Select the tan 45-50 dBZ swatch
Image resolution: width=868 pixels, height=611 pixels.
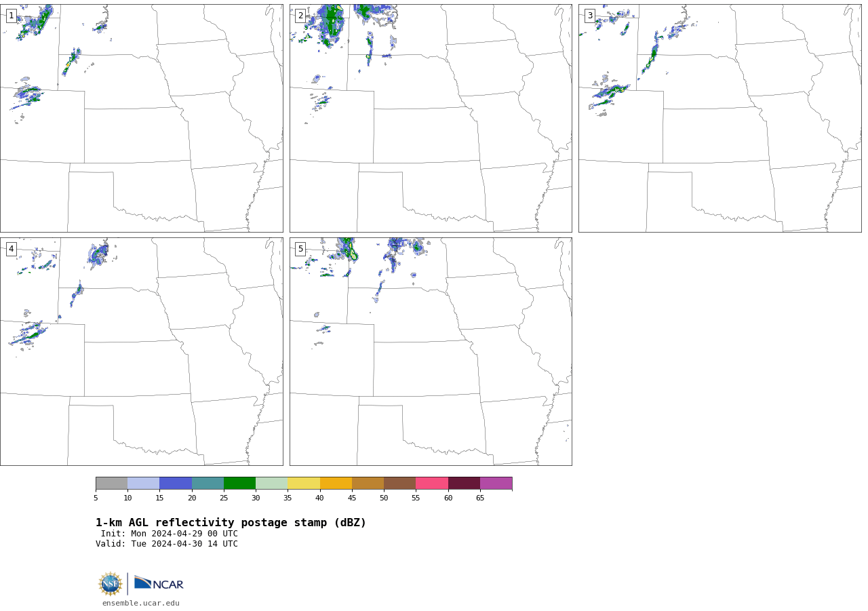(x=368, y=484)
